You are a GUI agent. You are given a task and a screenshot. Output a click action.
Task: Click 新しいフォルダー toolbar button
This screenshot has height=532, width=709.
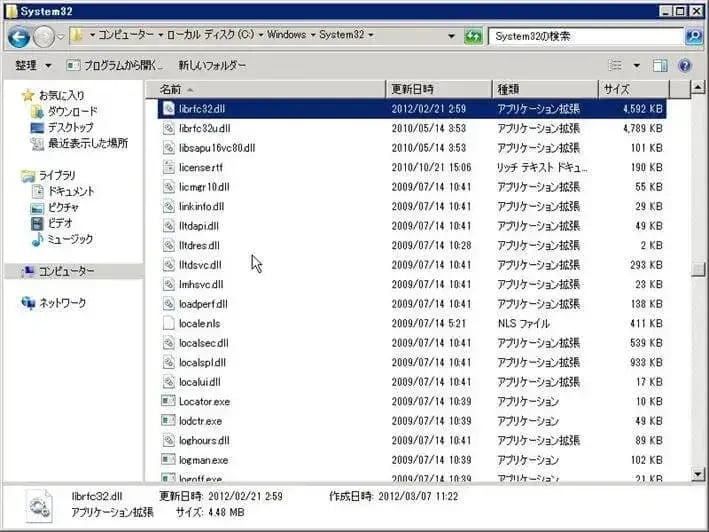(212, 66)
